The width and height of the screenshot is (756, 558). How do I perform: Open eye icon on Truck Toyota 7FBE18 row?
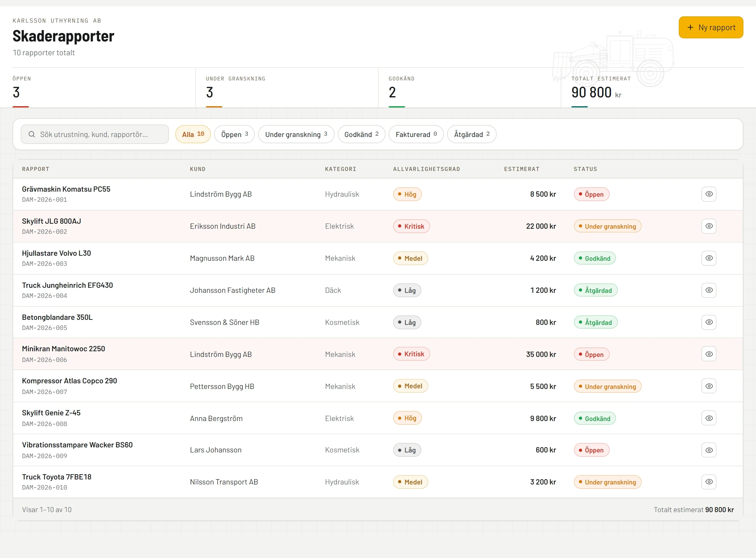709,482
